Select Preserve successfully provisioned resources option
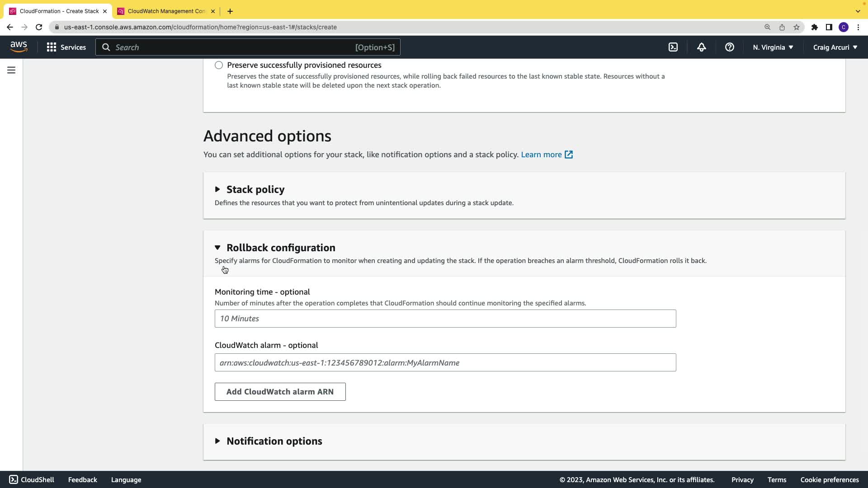 (x=219, y=65)
